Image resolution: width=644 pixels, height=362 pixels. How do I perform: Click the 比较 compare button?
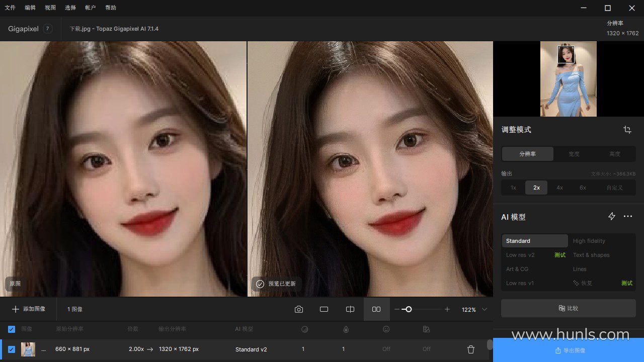pos(569,308)
